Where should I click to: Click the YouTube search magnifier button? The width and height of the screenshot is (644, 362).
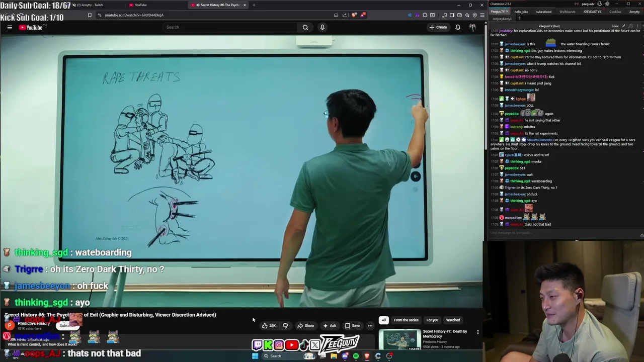coord(305,27)
